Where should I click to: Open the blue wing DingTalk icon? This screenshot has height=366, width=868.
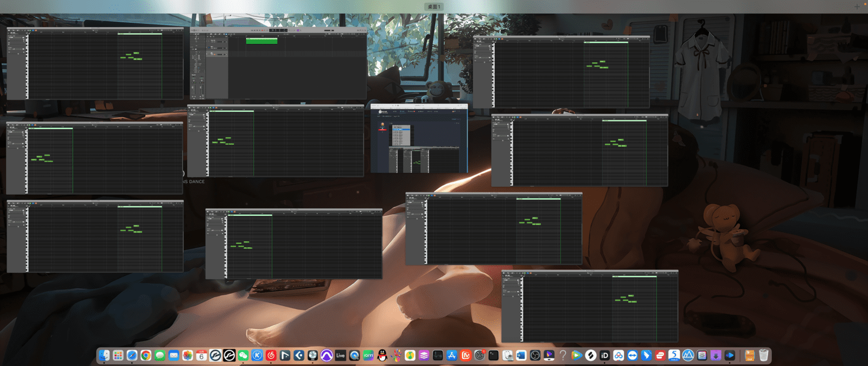tap(646, 355)
